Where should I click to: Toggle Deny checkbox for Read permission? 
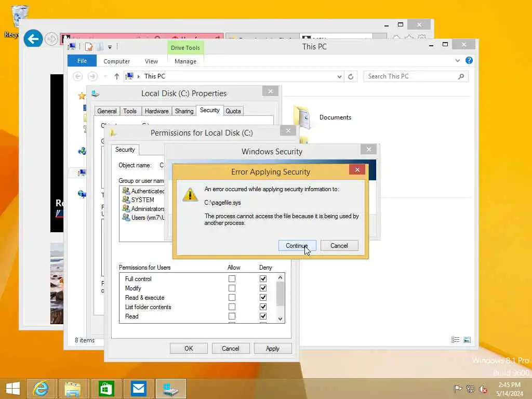pyautogui.click(x=263, y=316)
